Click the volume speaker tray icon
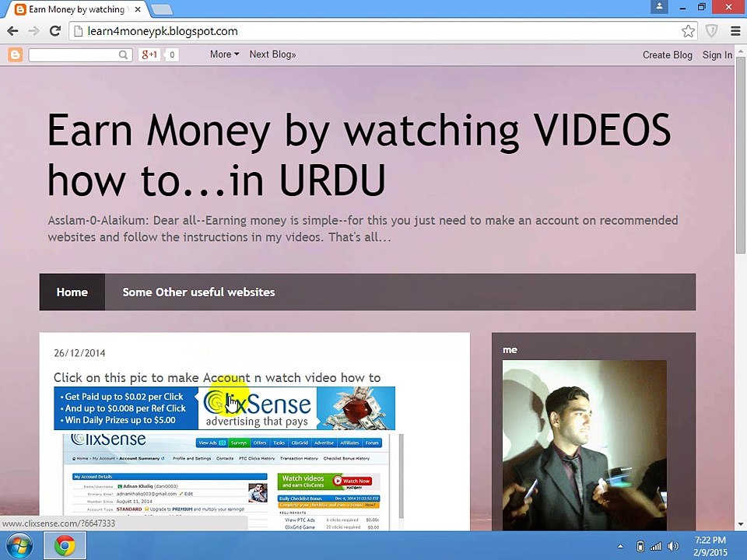Image resolution: width=747 pixels, height=560 pixels. pyautogui.click(x=672, y=546)
